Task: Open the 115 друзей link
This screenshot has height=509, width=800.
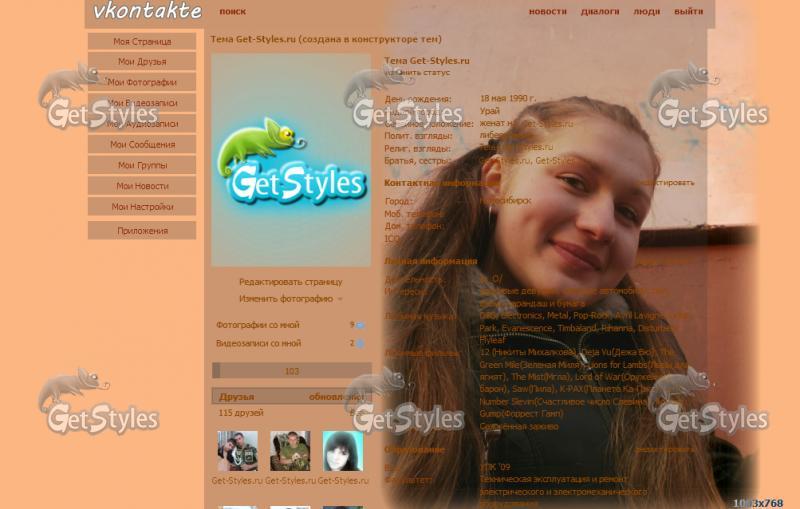Action: pyautogui.click(x=241, y=413)
